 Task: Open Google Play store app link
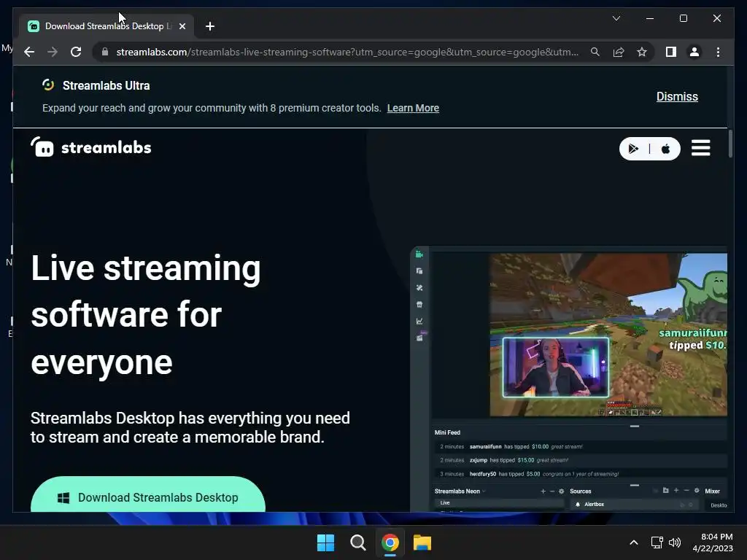point(634,149)
